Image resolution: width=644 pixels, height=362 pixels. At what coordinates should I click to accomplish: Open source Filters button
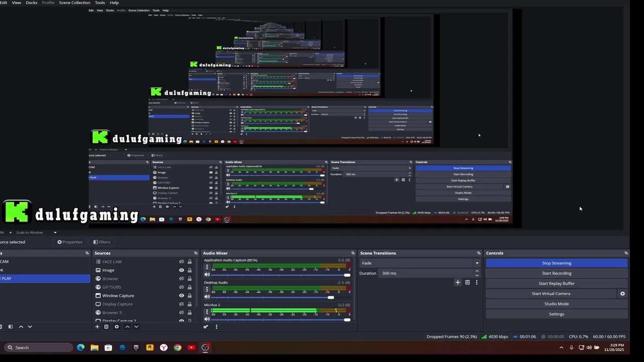click(x=102, y=242)
